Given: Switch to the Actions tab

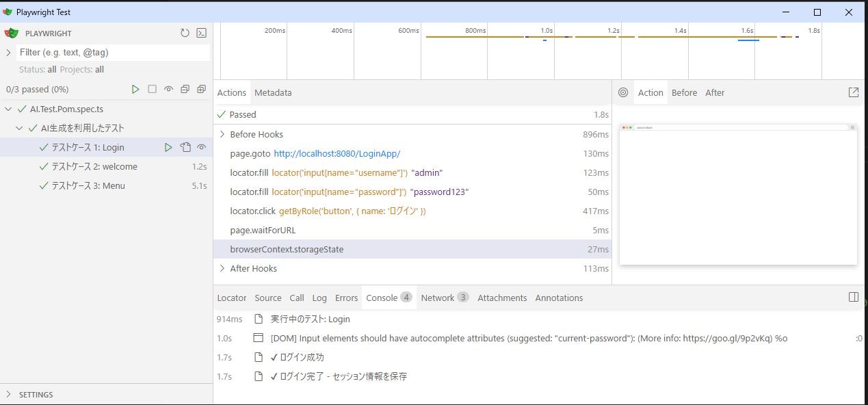Looking at the screenshot, I should coord(231,92).
